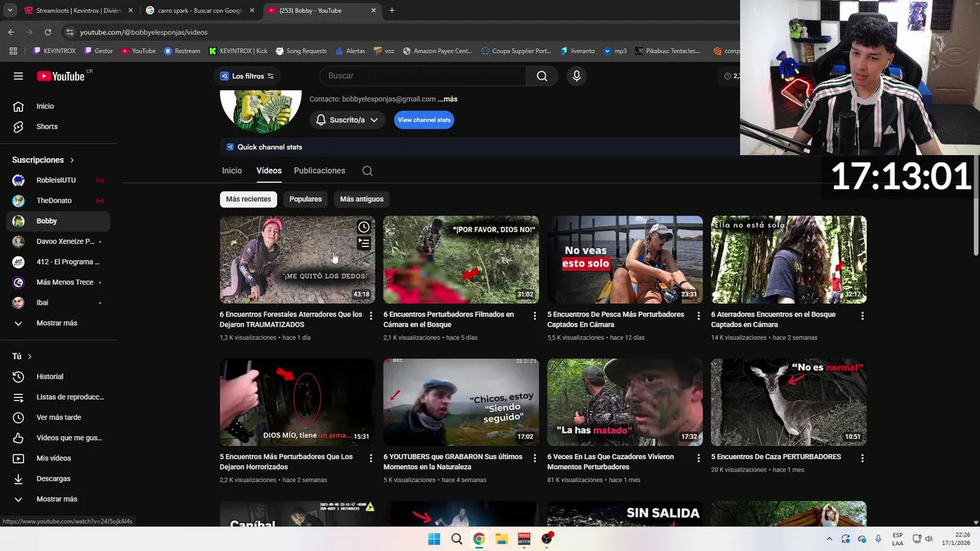Viewport: 980px width, 551px height.
Task: Click the YouTube search input field
Action: click(423, 76)
